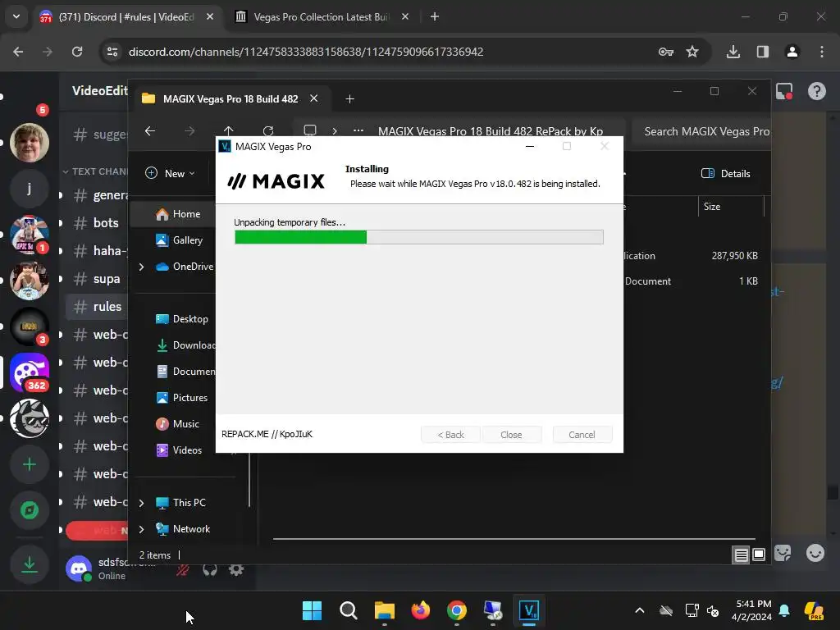Open Chrome side panel icon
The height and width of the screenshot is (630, 840).
coord(762,52)
